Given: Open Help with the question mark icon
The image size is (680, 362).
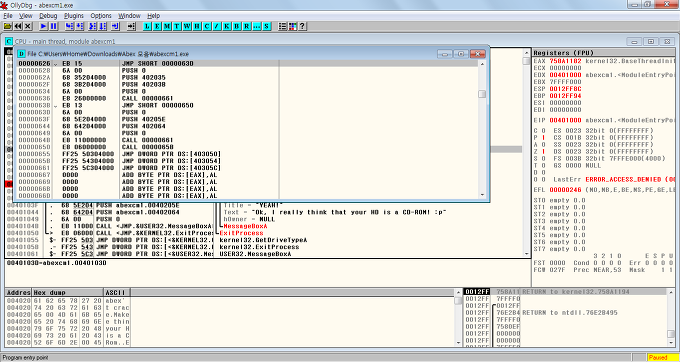Looking at the screenshot, I should tap(303, 26).
